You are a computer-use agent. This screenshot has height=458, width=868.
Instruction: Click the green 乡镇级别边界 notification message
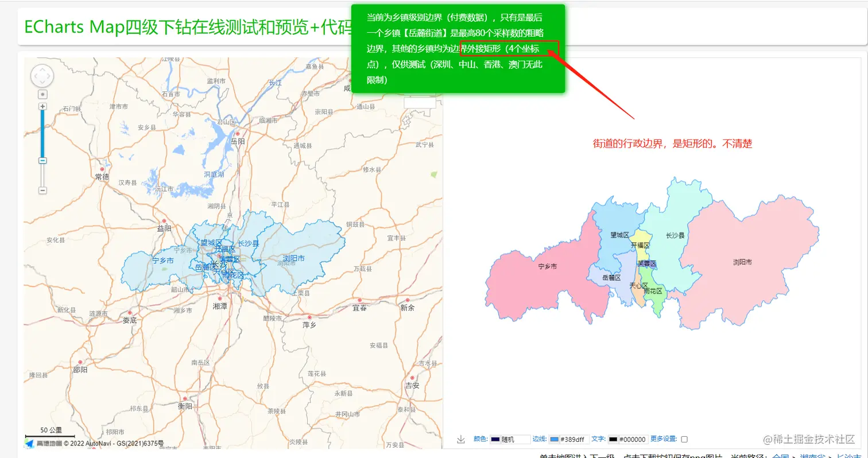(458, 49)
